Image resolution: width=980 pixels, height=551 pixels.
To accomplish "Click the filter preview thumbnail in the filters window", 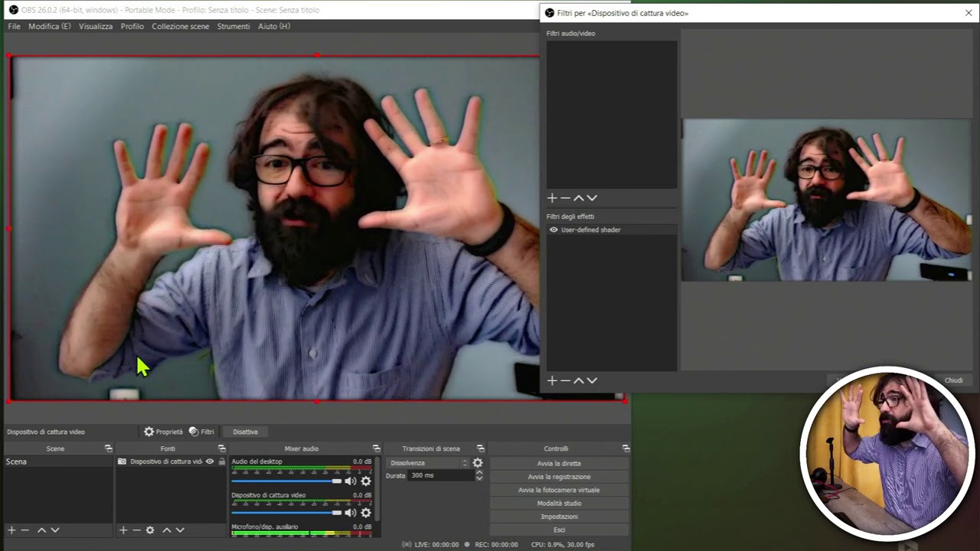I will pyautogui.click(x=826, y=200).
